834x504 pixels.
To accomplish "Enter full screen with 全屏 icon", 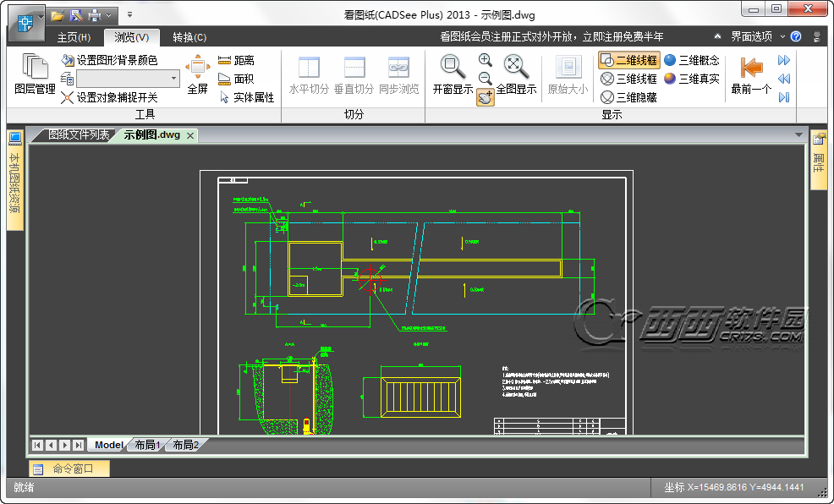I will [x=197, y=74].
